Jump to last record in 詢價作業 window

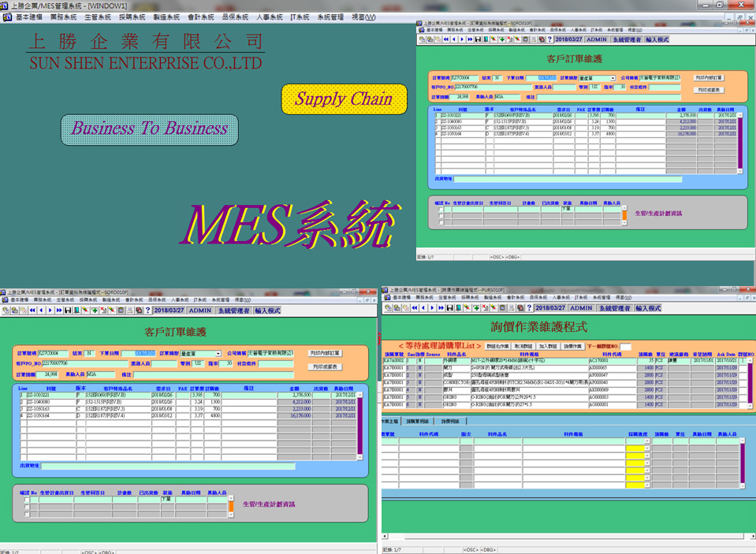pos(441,307)
